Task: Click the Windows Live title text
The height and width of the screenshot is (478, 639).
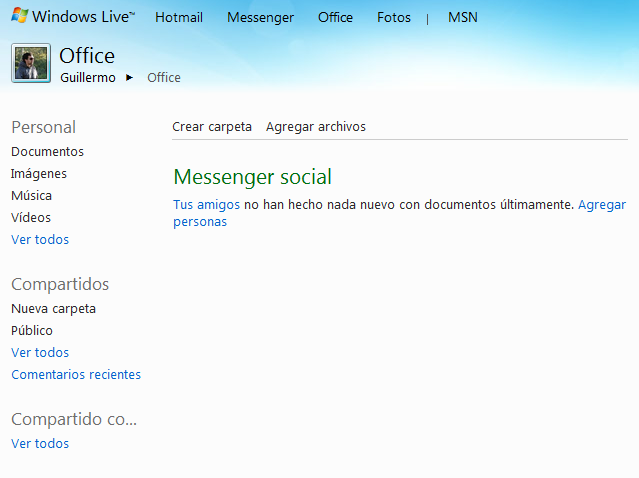Action: [84, 17]
